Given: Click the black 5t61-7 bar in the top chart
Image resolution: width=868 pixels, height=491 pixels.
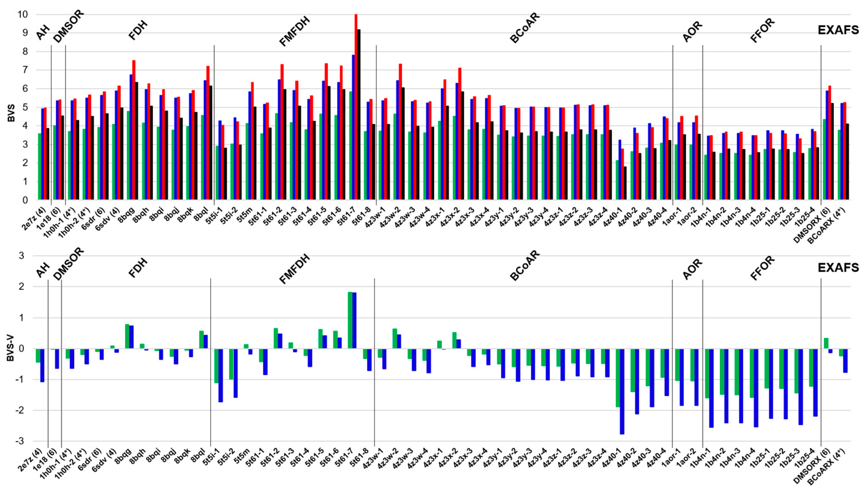Looking at the screenshot, I should pos(359,115).
